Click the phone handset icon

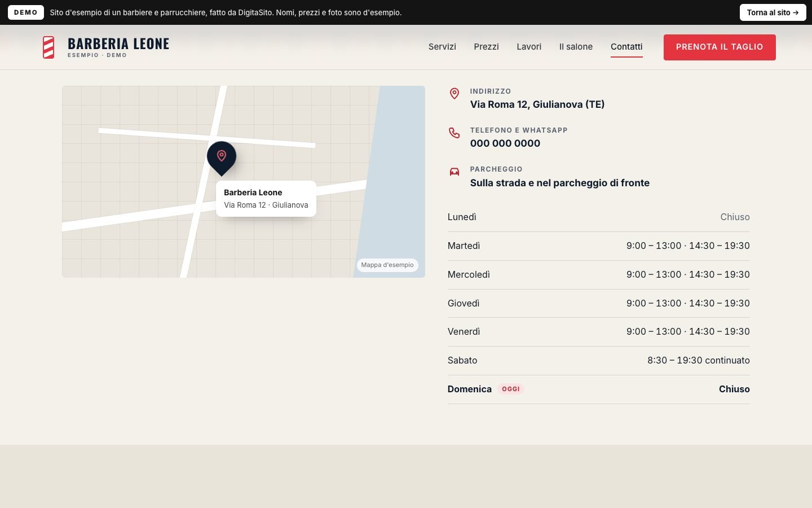(x=454, y=133)
